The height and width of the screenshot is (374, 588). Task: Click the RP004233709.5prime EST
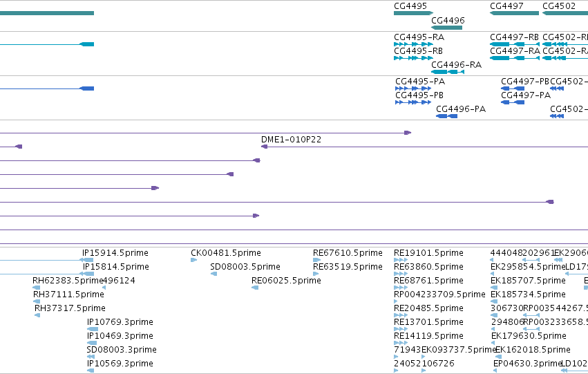396,301
